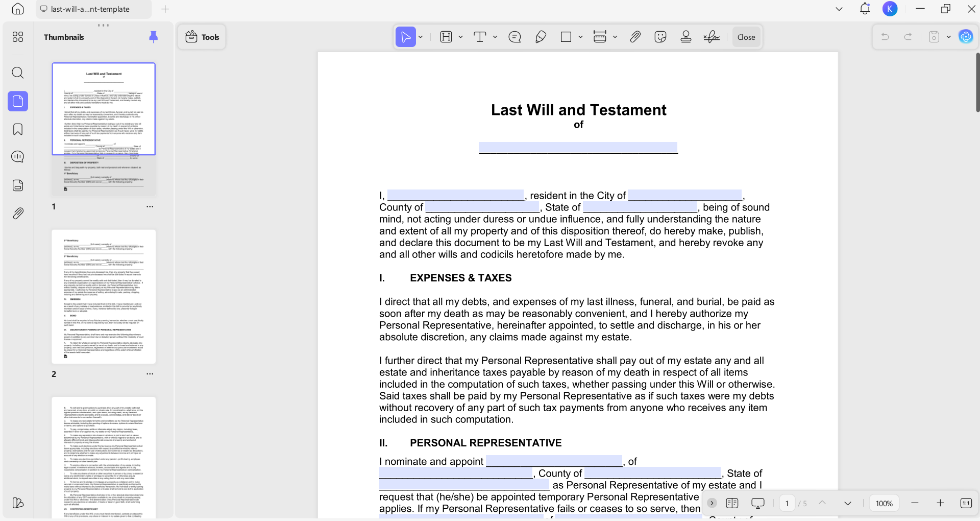
Task: Open the AI assistant icon
Action: tap(966, 37)
